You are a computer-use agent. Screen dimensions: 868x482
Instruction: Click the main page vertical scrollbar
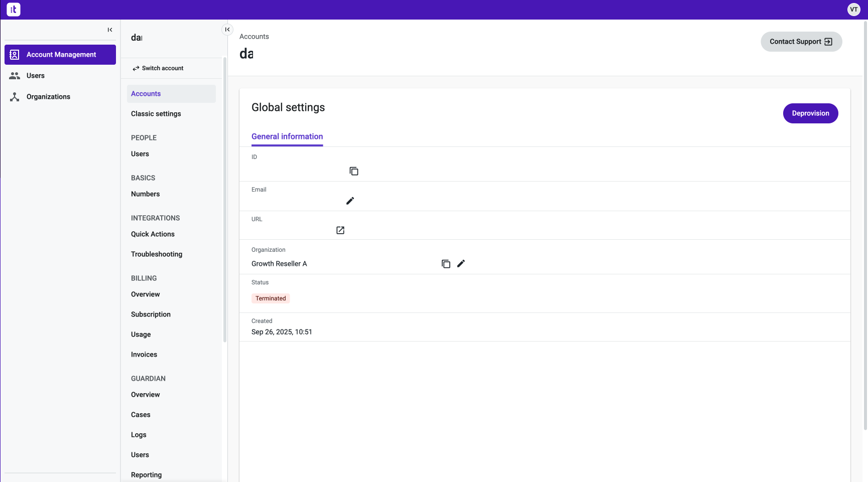point(865,226)
